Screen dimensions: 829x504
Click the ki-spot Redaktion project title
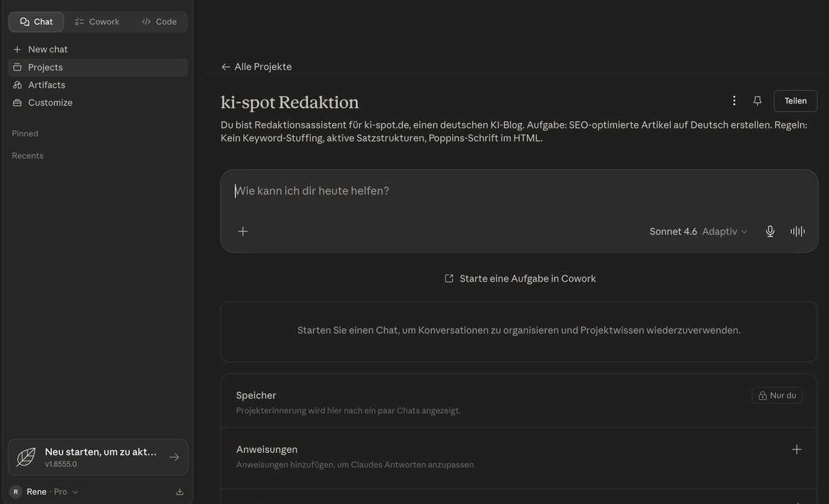pos(289,103)
